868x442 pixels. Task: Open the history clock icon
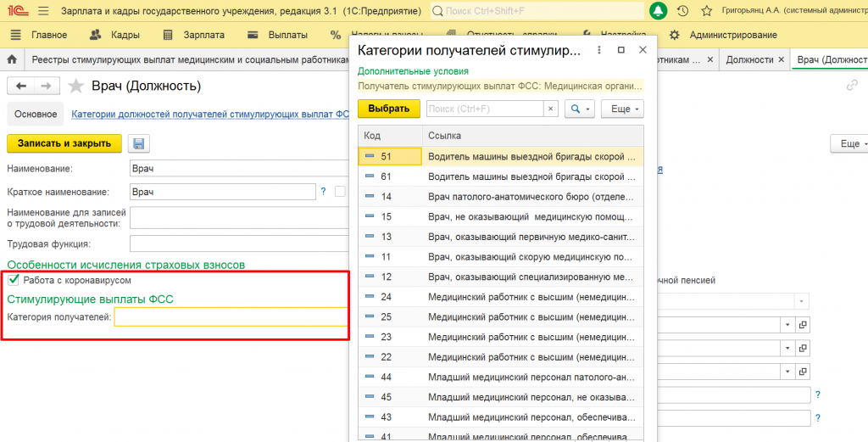682,11
